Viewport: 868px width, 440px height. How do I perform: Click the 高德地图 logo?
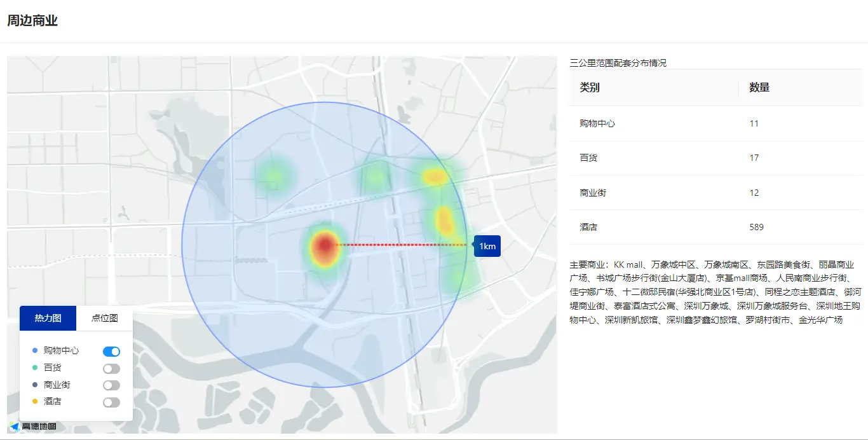(x=33, y=426)
